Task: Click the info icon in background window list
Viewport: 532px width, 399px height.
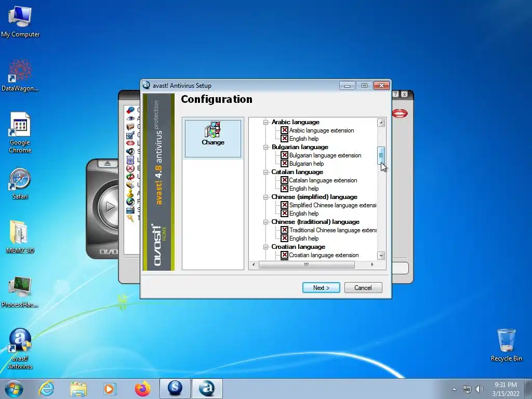Action: 130,160
